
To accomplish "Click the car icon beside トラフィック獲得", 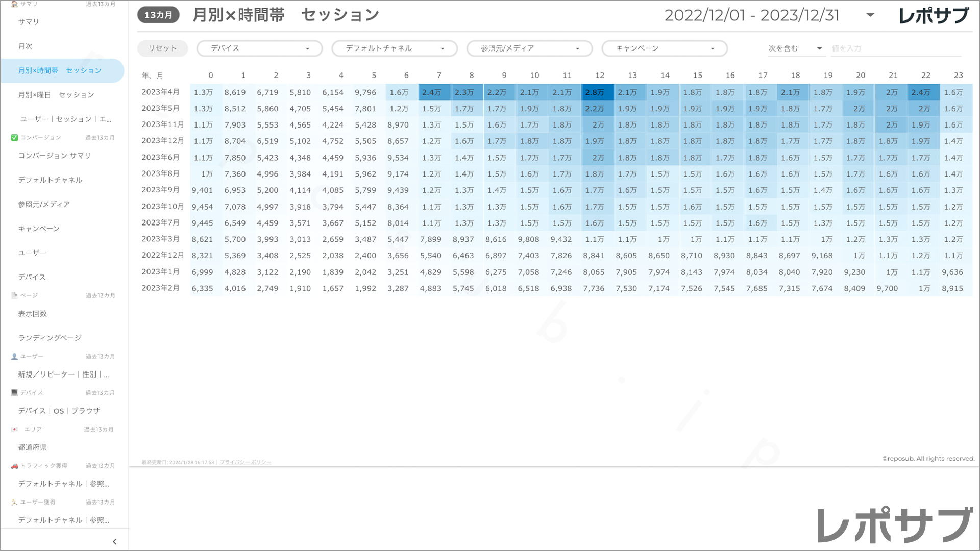I will coord(14,466).
